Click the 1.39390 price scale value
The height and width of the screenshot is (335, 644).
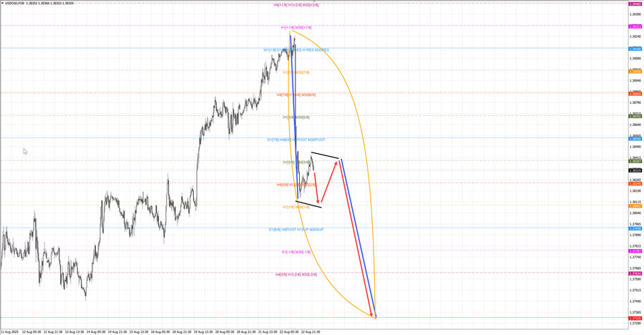pyautogui.click(x=635, y=14)
